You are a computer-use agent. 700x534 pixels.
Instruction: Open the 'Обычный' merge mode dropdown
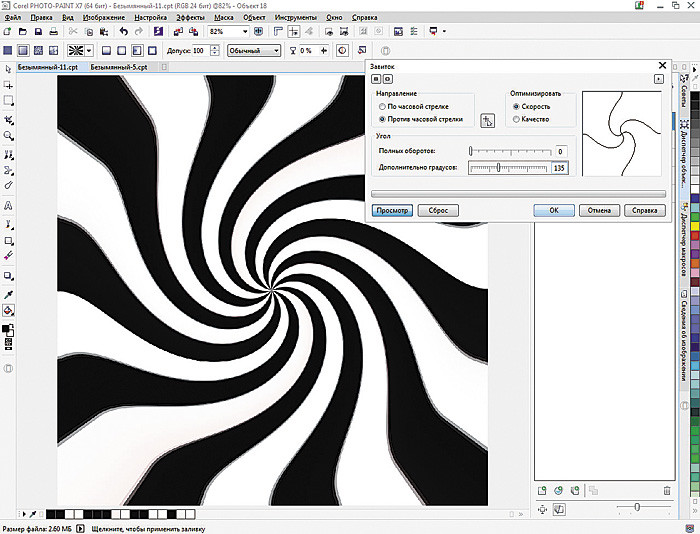pos(278,50)
